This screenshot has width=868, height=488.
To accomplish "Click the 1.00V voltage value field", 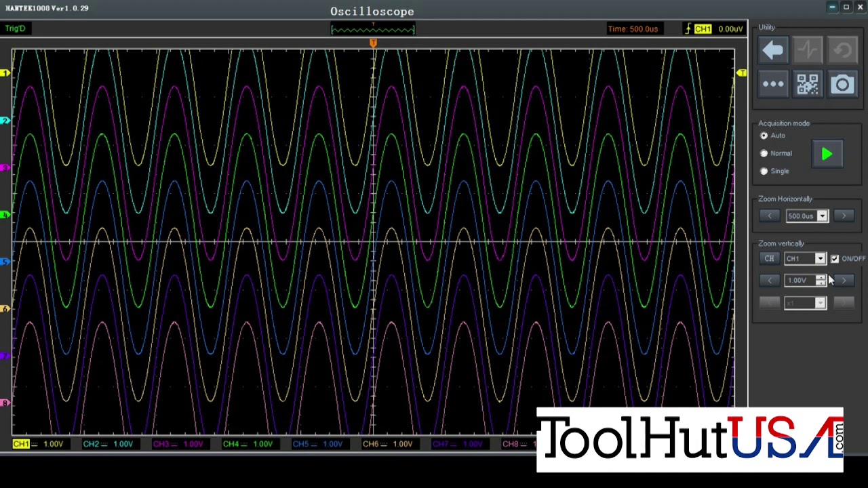I will (x=800, y=280).
